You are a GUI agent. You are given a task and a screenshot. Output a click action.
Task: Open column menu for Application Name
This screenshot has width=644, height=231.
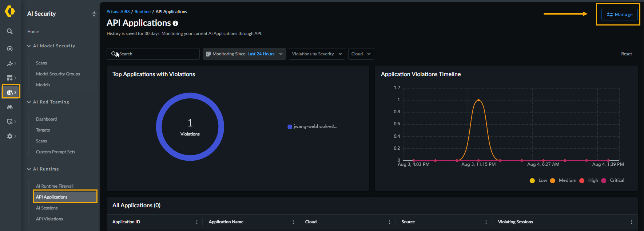pos(293,222)
